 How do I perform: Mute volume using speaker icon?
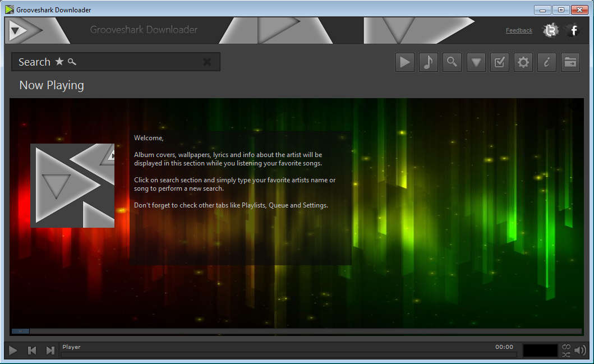point(580,351)
